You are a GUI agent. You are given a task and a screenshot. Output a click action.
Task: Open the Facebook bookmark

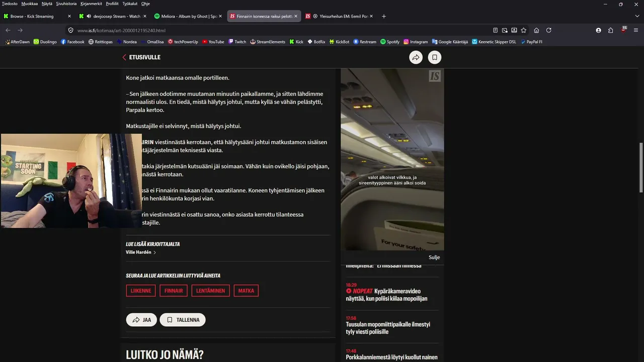pos(72,42)
